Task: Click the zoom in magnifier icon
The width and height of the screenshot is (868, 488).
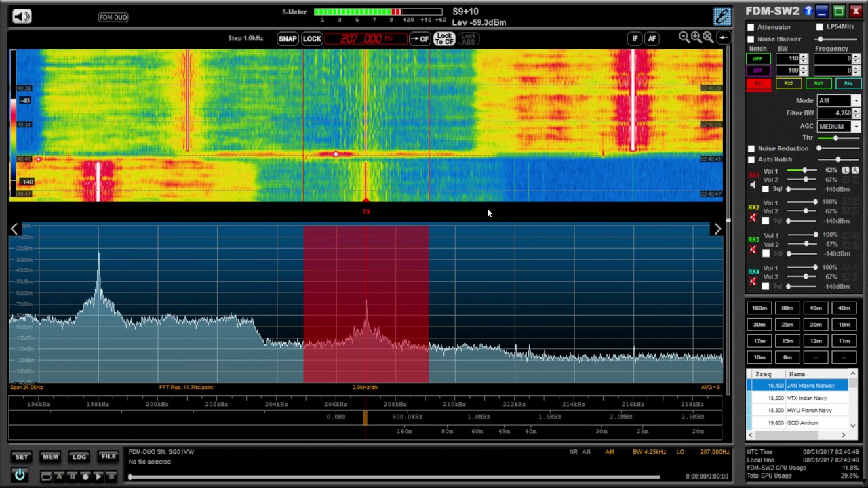Action: coord(696,38)
